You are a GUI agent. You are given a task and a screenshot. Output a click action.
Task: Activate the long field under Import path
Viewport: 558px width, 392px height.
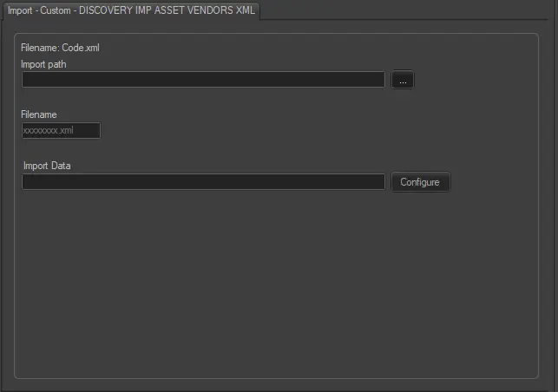(203, 80)
